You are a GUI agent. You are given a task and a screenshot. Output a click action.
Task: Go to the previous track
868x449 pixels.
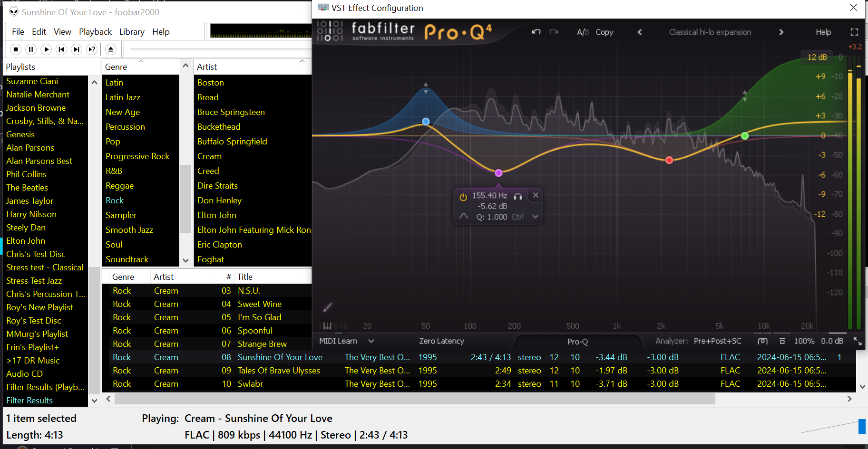coord(61,49)
